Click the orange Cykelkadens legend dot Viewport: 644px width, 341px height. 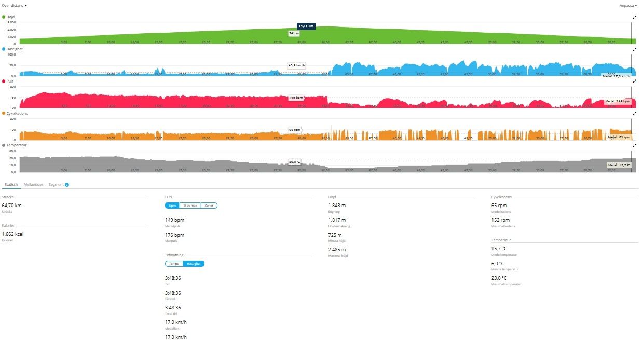4,113
